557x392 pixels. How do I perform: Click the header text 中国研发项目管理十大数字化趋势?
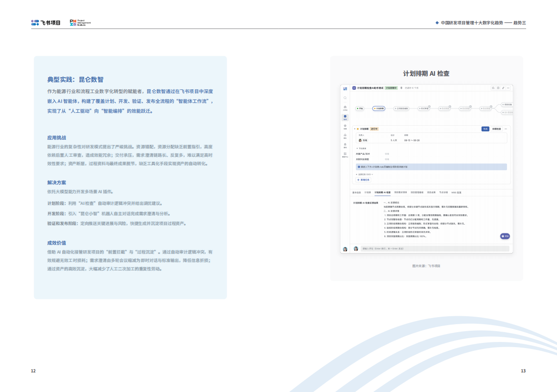(472, 23)
